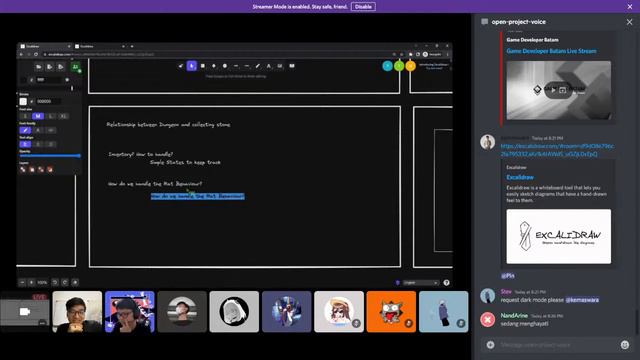Click Disable on Streamer Mode banner
Image resolution: width=640 pixels, height=360 pixels.
(x=363, y=7)
